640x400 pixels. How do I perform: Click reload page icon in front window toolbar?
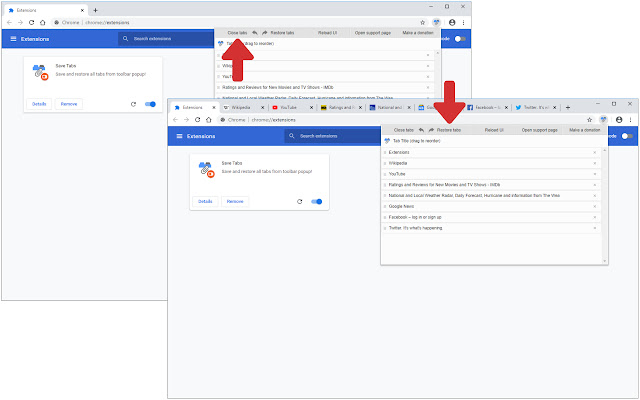click(x=198, y=120)
